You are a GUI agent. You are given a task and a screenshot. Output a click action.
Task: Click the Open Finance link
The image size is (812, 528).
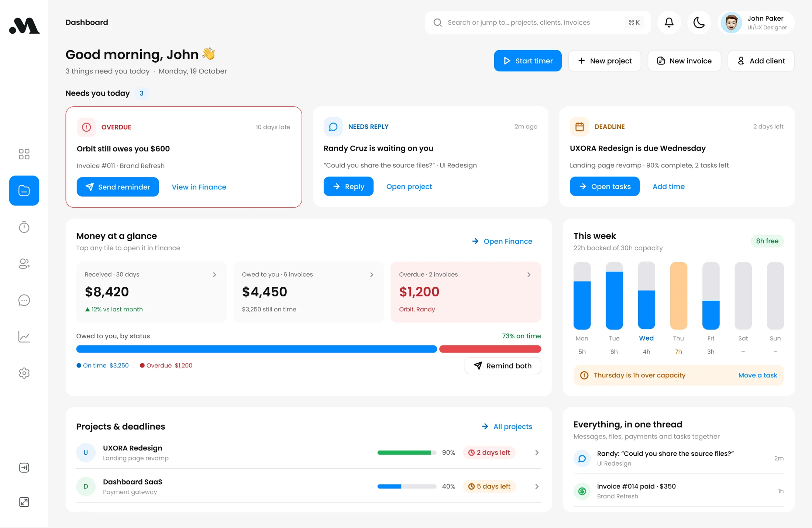tap(502, 241)
